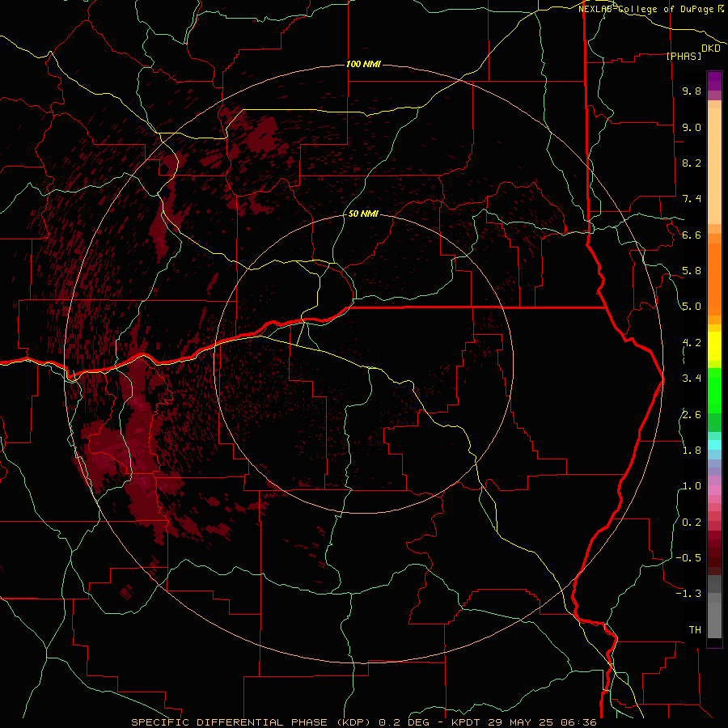Screen dimensions: 728x728
Task: Click the 6.6 scale value
Action: pos(692,235)
